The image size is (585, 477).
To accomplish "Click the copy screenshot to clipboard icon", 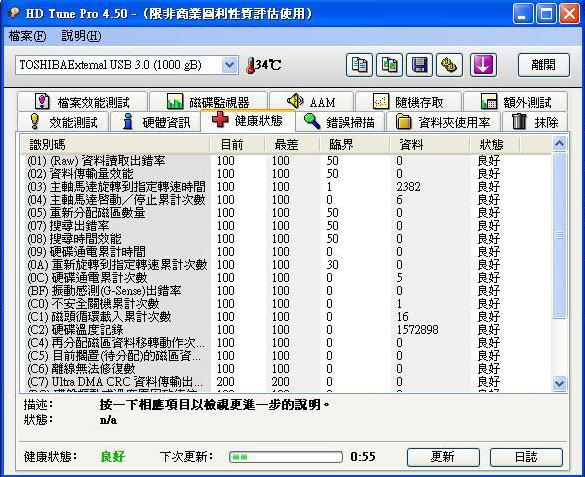I will (389, 65).
